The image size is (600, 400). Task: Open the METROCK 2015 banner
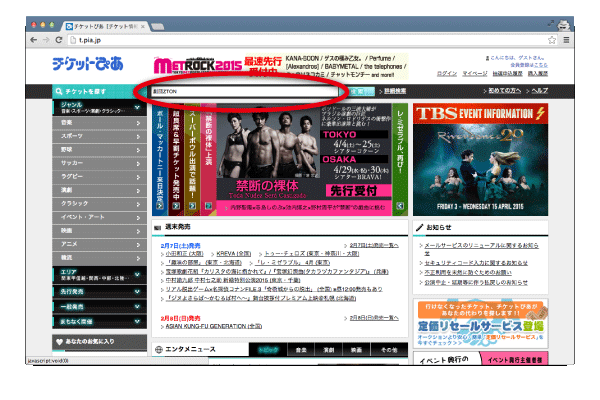click(x=280, y=66)
